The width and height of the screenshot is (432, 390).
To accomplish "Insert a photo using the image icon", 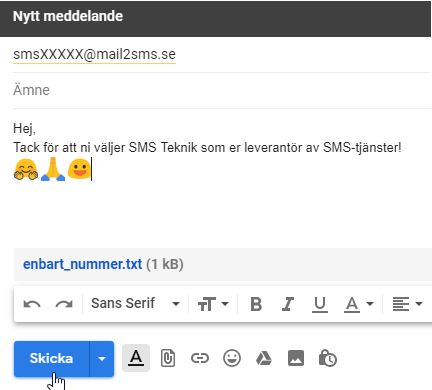I will pos(296,358).
